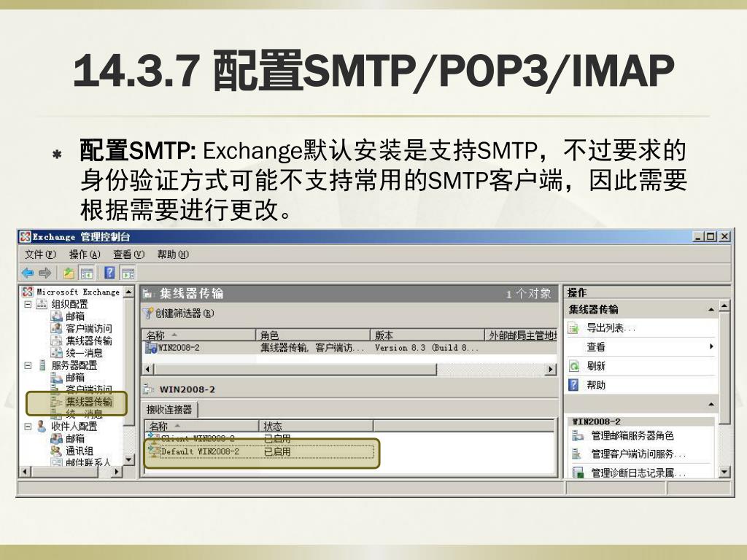Sort by the 角色 column header
The height and width of the screenshot is (560, 747).
[313, 335]
